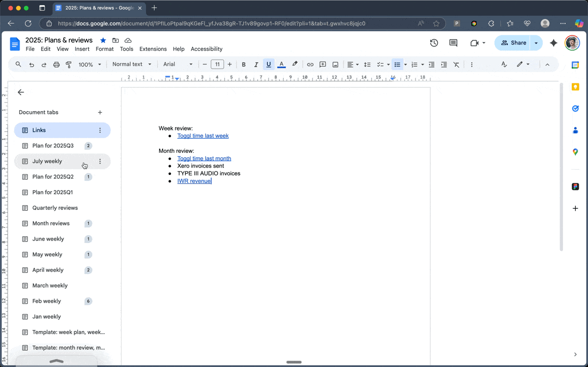The width and height of the screenshot is (588, 367).
Task: Open Toggl time last month link
Action: click(x=204, y=158)
